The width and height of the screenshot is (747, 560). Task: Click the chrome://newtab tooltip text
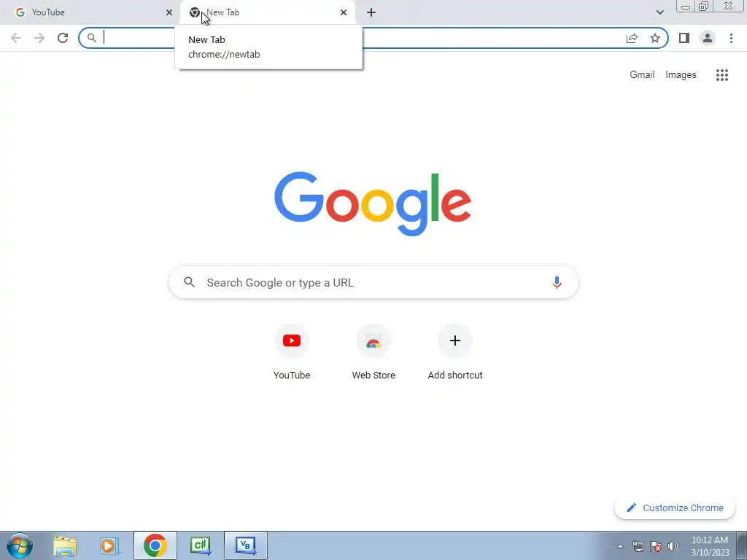[224, 54]
